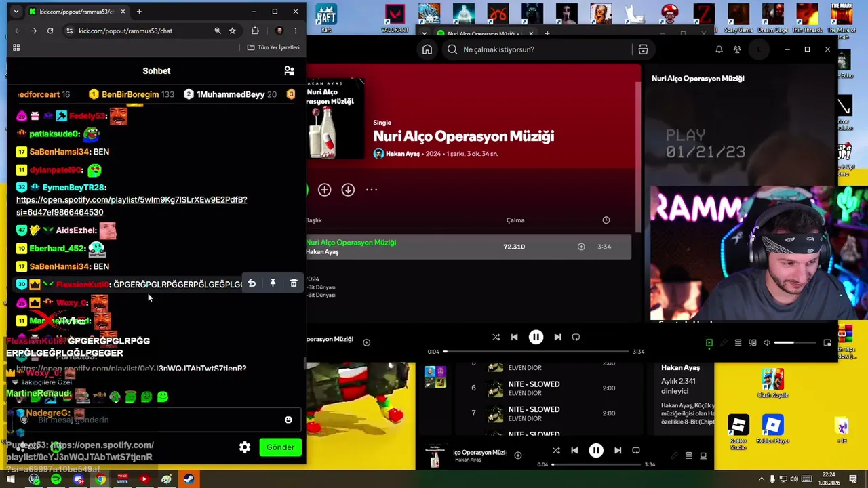The height and width of the screenshot is (488, 868).
Task: Open Chrome extensions puzzle icon
Action: tap(255, 30)
